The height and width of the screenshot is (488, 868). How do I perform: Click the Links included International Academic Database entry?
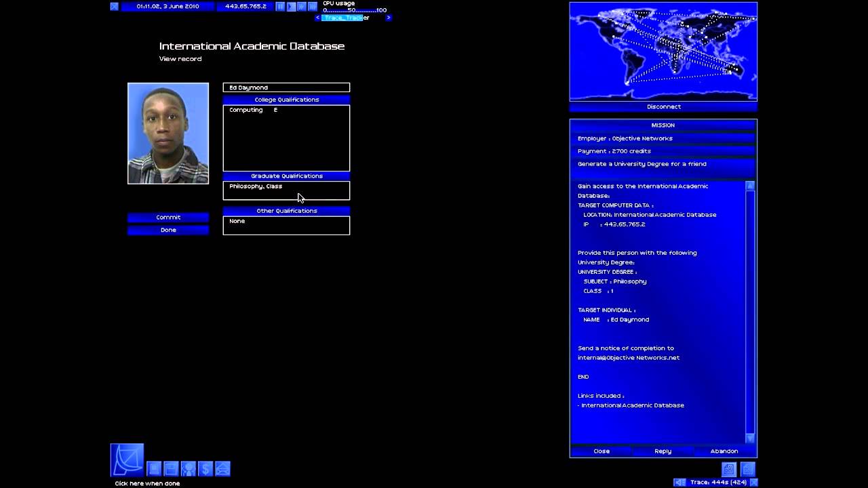pos(633,405)
